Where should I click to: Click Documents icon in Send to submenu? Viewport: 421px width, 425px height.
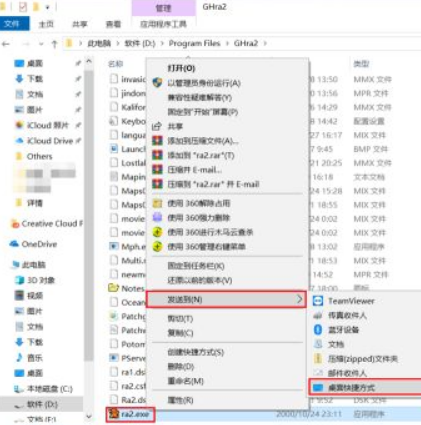pyautogui.click(x=318, y=344)
